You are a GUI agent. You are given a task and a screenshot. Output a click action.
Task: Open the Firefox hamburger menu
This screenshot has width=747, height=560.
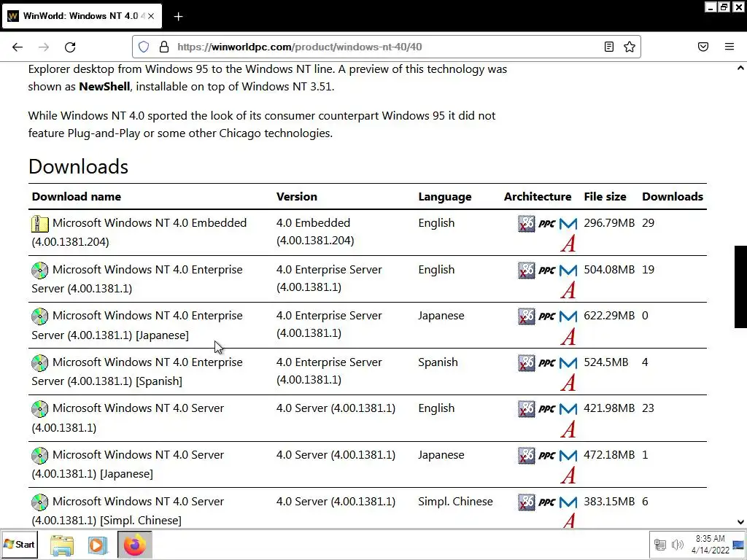tap(729, 47)
